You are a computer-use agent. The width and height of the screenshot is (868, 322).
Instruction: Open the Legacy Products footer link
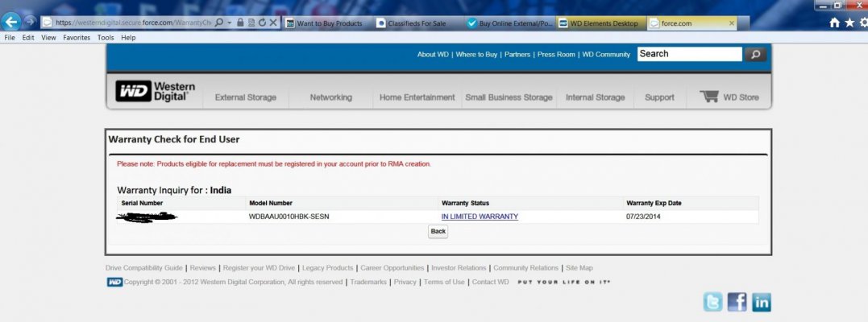pos(328,268)
